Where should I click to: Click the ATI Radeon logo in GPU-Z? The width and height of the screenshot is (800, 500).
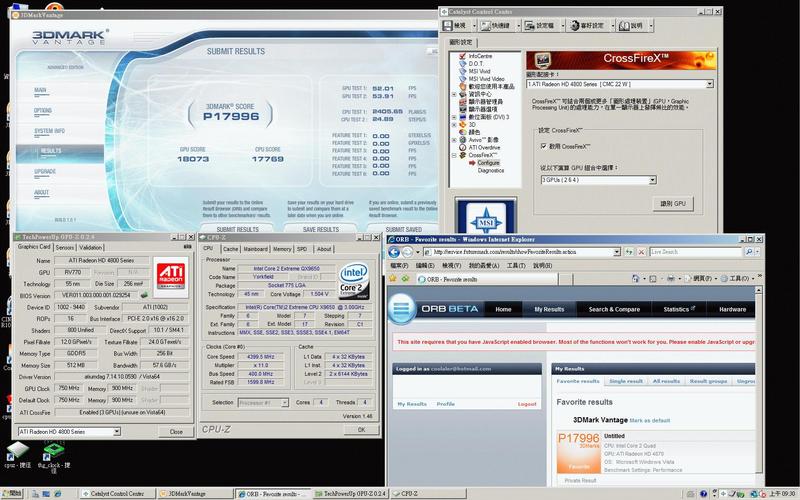[x=170, y=276]
